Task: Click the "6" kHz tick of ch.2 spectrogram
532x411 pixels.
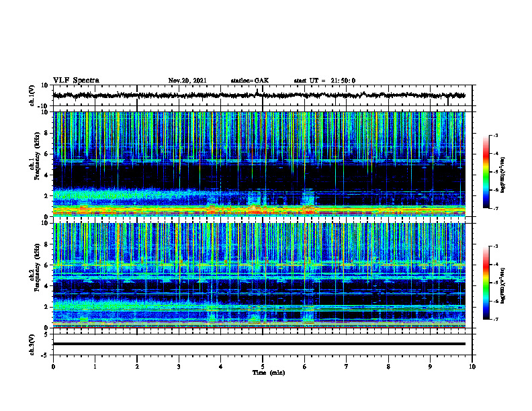Action: [x=46, y=265]
